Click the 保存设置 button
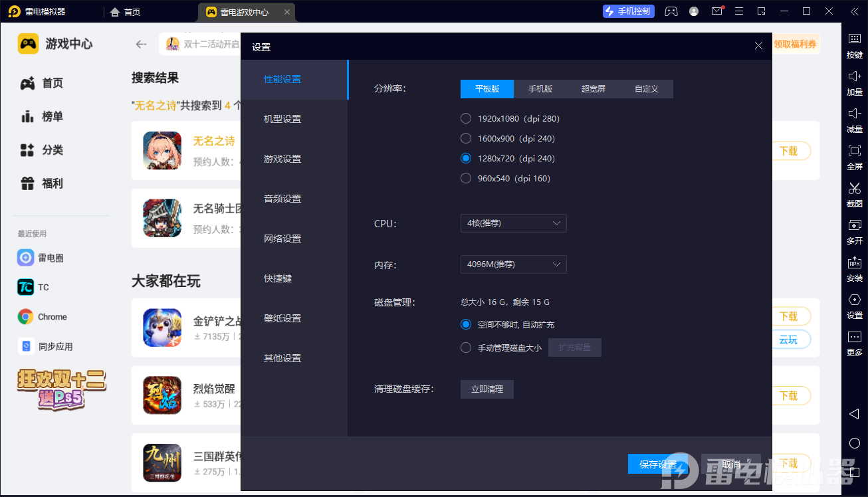The image size is (868, 497). click(x=657, y=464)
